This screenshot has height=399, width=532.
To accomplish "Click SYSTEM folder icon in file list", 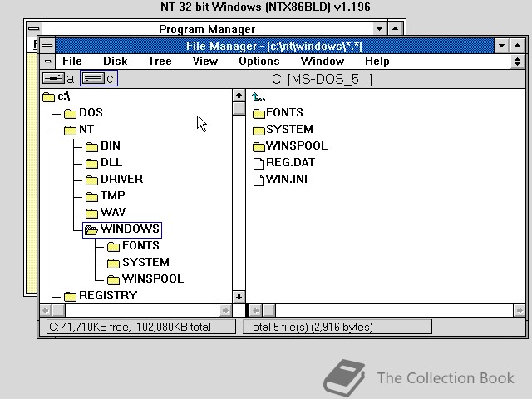I will tap(259, 130).
